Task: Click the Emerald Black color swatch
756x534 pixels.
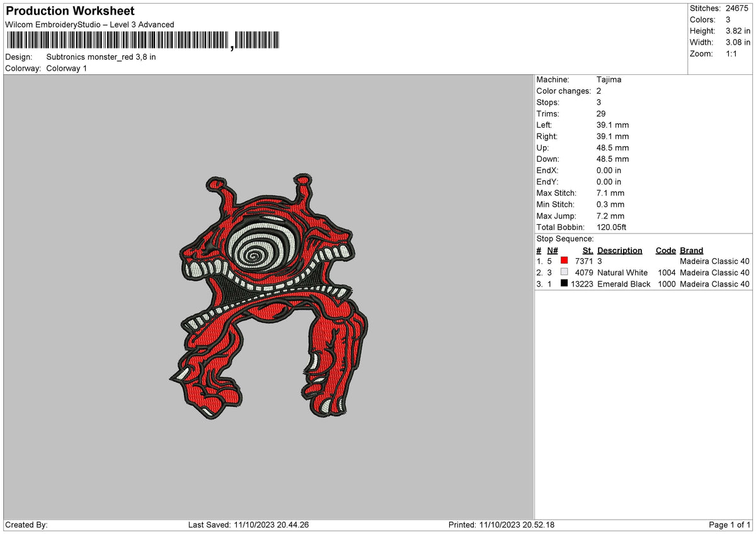Action: pos(564,283)
